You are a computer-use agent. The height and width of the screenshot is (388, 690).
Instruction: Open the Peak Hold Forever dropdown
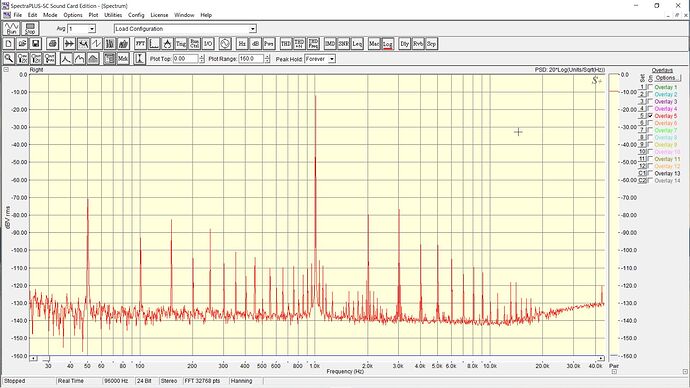(x=332, y=59)
